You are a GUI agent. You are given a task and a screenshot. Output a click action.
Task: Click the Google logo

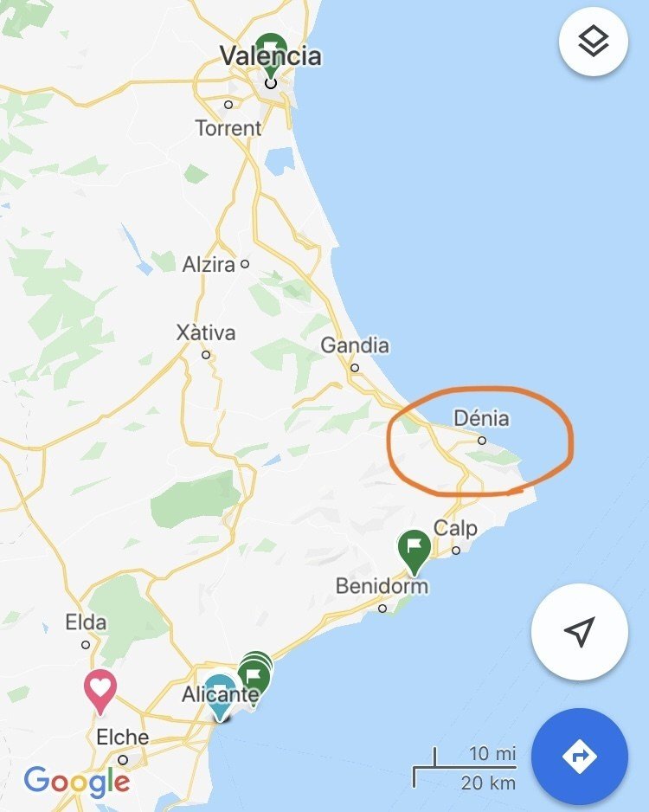[77, 781]
